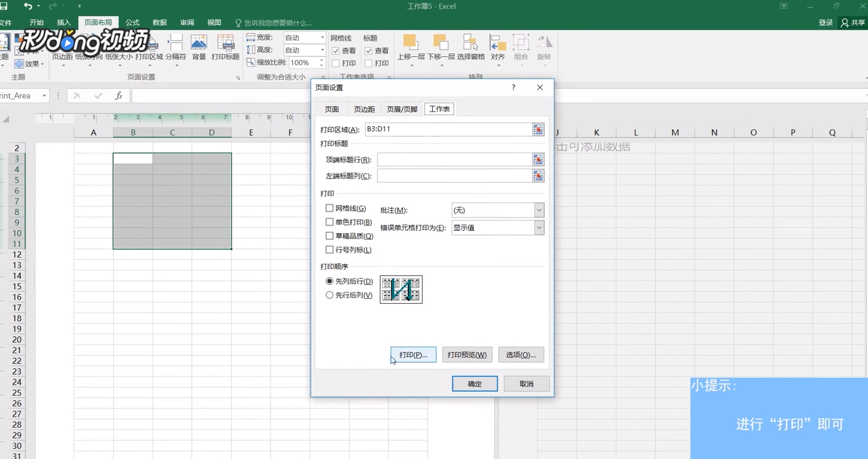Open the Name Box dropdown arrow

click(x=44, y=96)
